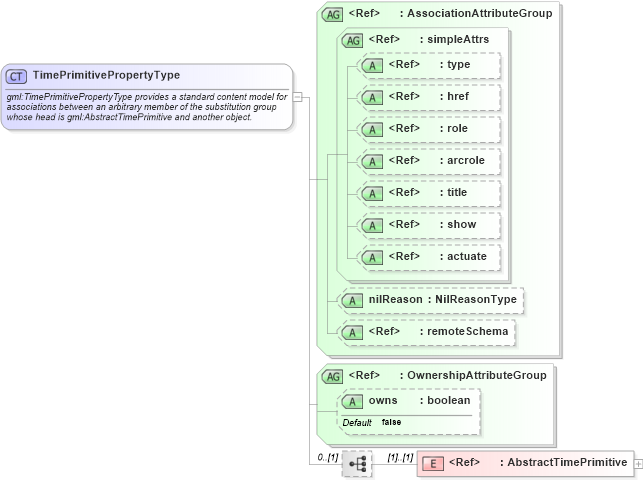
Task: Expand the AbstractTimePrimitive element
Action: [638, 464]
